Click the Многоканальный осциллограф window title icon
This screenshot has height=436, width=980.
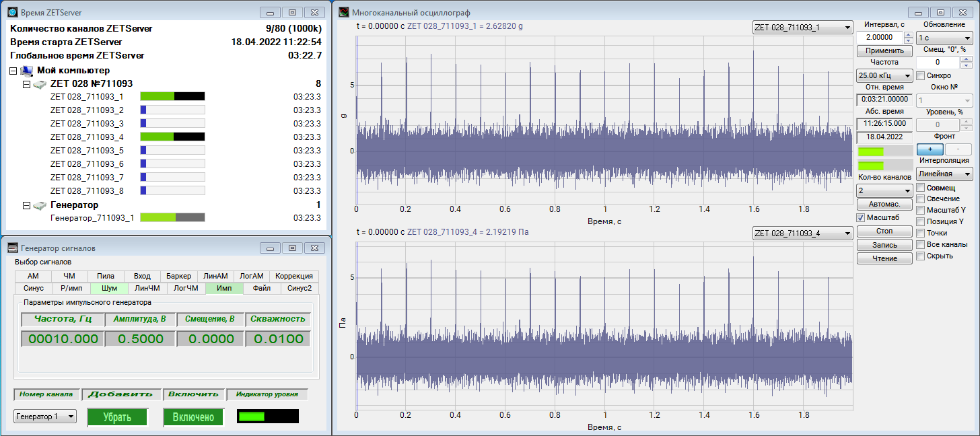pos(344,12)
